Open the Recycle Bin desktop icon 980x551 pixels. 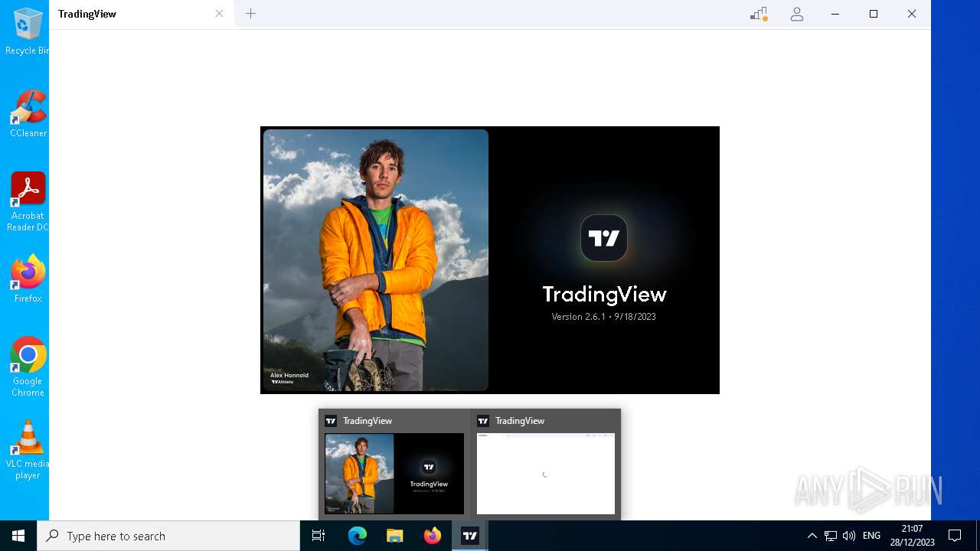coord(28,31)
